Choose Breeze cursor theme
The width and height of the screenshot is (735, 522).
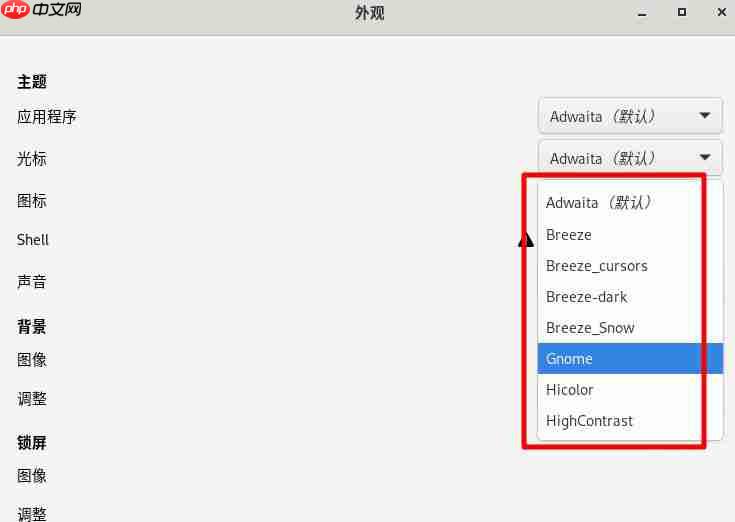coord(630,234)
